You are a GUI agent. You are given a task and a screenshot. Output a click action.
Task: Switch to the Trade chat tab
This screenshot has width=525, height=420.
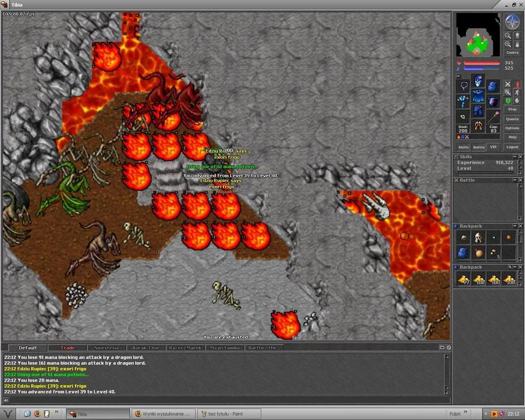point(67,348)
